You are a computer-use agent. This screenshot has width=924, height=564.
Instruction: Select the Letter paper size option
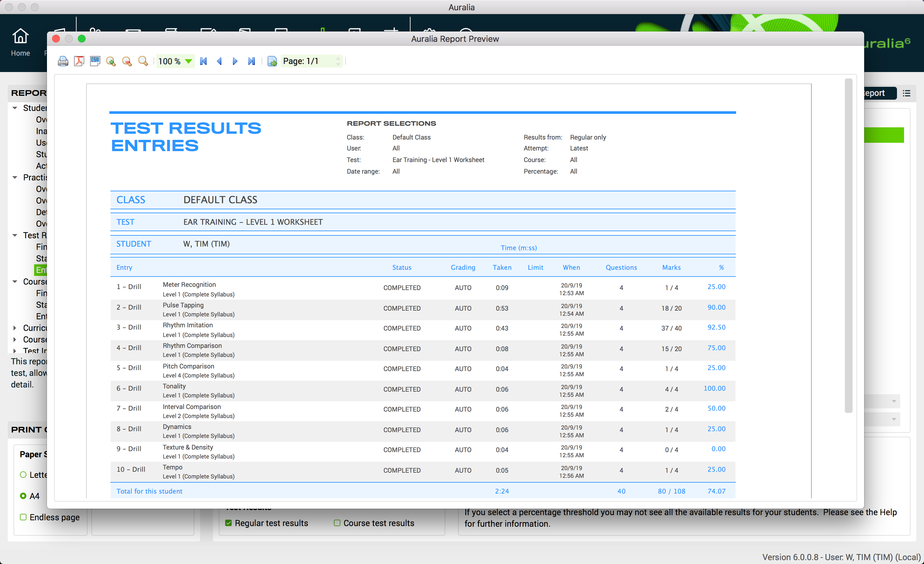coord(23,474)
